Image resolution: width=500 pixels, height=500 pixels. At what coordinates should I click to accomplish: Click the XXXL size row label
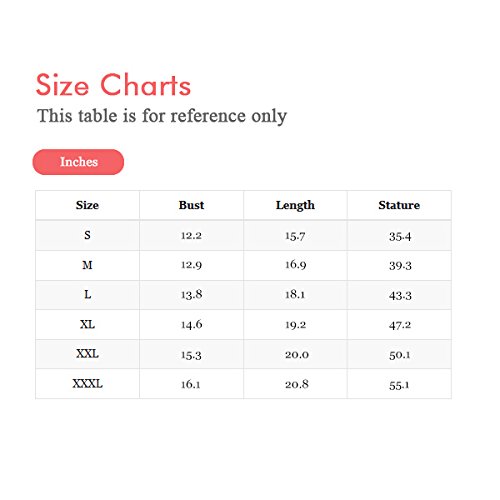[87, 384]
